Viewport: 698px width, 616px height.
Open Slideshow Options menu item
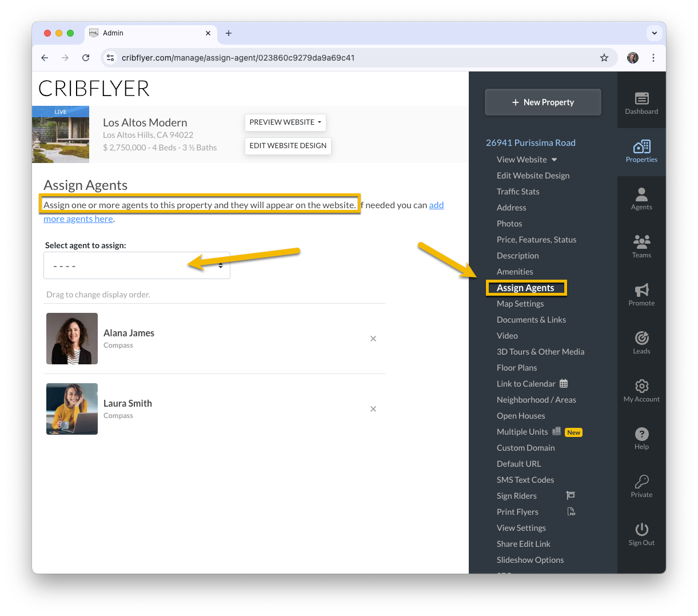530,560
